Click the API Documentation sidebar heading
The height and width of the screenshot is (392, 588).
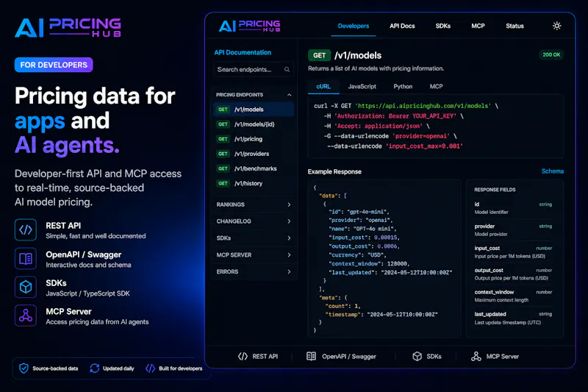click(243, 52)
